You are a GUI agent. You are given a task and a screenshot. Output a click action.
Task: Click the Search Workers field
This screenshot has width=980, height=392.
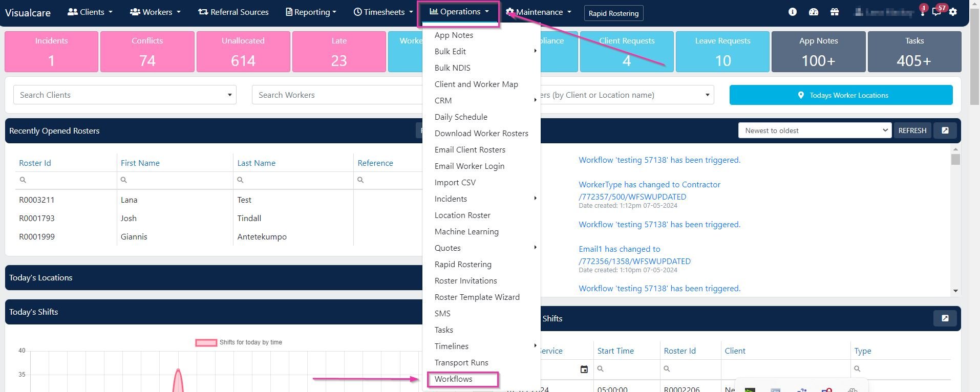click(337, 95)
